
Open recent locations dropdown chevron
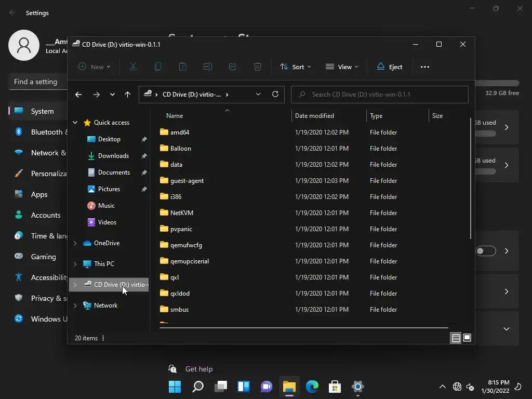click(112, 95)
